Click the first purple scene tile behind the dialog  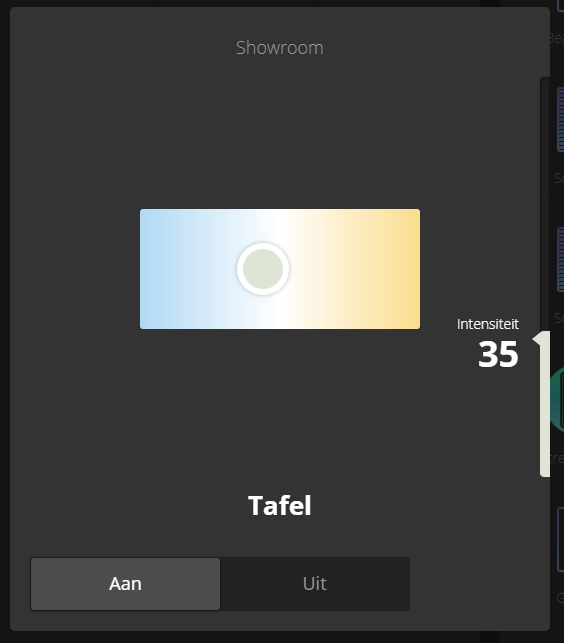pyautogui.click(x=560, y=119)
